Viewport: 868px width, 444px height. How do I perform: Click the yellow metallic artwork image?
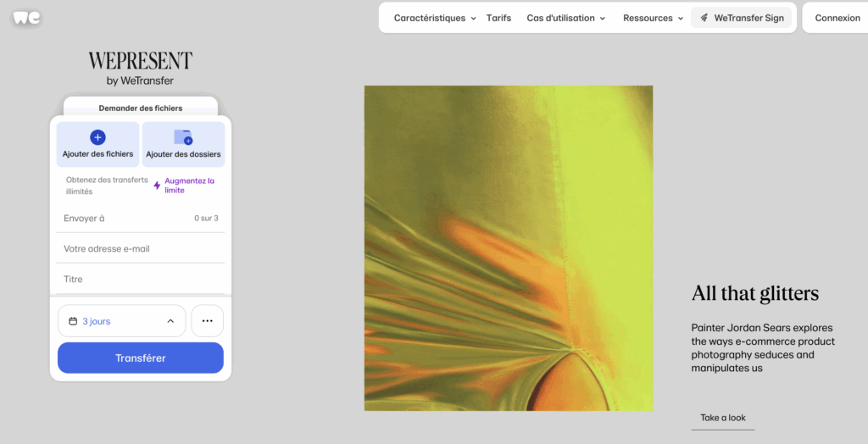point(509,248)
